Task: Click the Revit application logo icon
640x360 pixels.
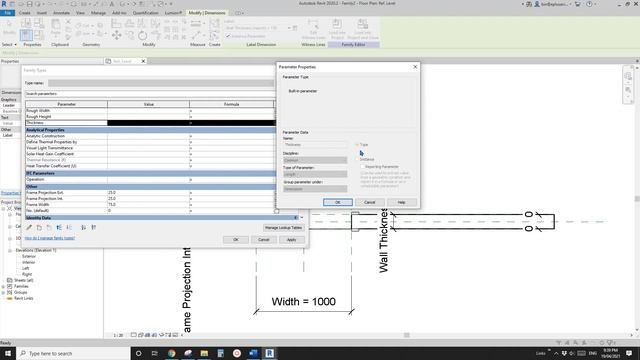Action: 4,4
